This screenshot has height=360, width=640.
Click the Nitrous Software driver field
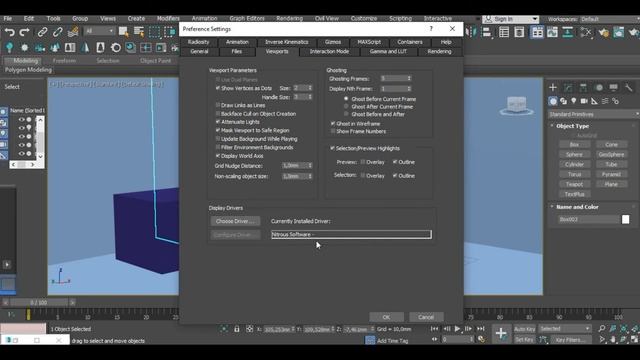click(x=351, y=234)
